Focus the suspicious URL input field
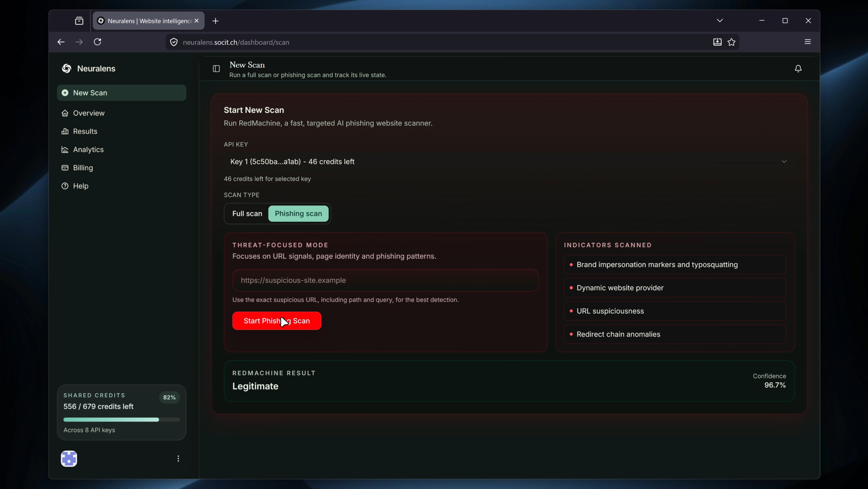This screenshot has height=489, width=868. [x=385, y=280]
